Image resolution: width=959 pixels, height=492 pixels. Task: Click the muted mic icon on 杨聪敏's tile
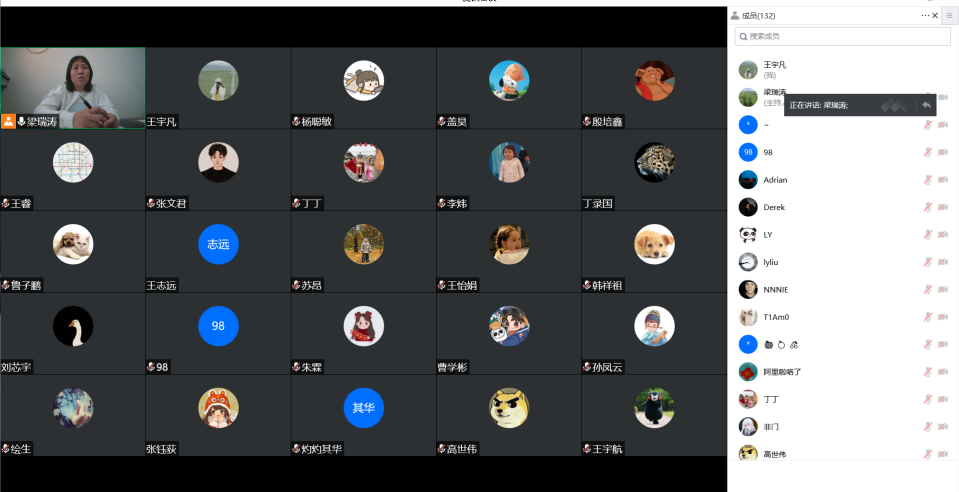(296, 122)
